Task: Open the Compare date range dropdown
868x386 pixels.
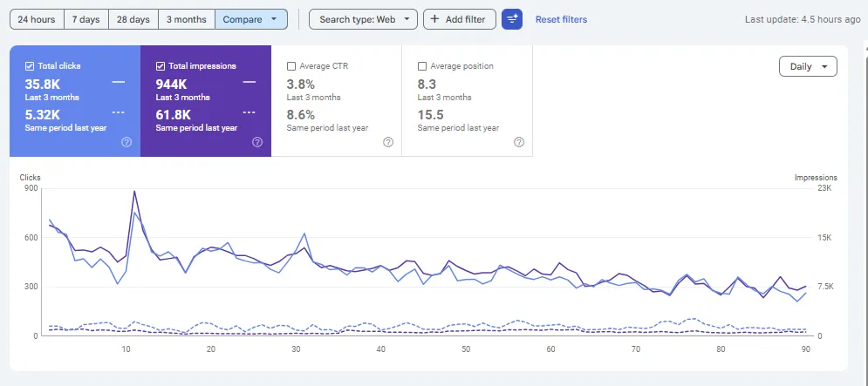Action: pos(251,19)
